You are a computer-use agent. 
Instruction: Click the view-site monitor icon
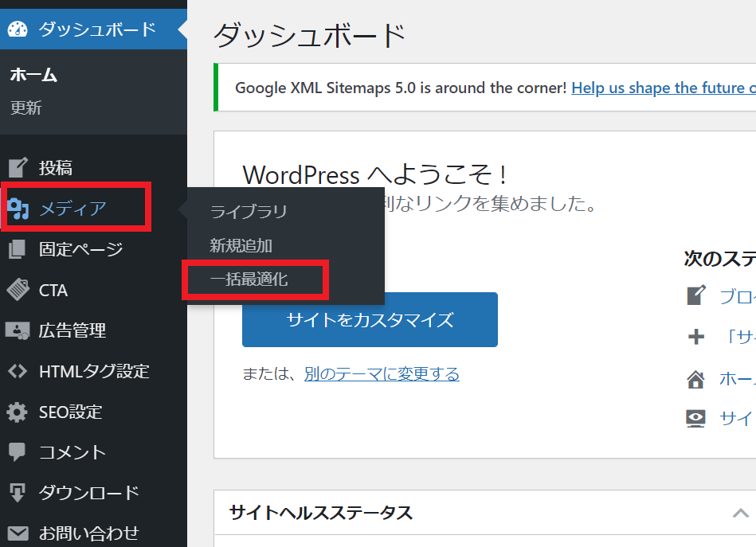click(x=695, y=418)
